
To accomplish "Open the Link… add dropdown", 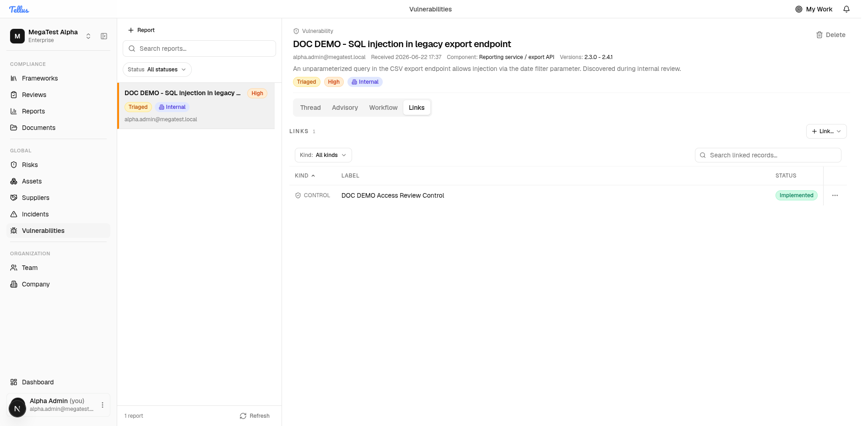I will point(826,131).
